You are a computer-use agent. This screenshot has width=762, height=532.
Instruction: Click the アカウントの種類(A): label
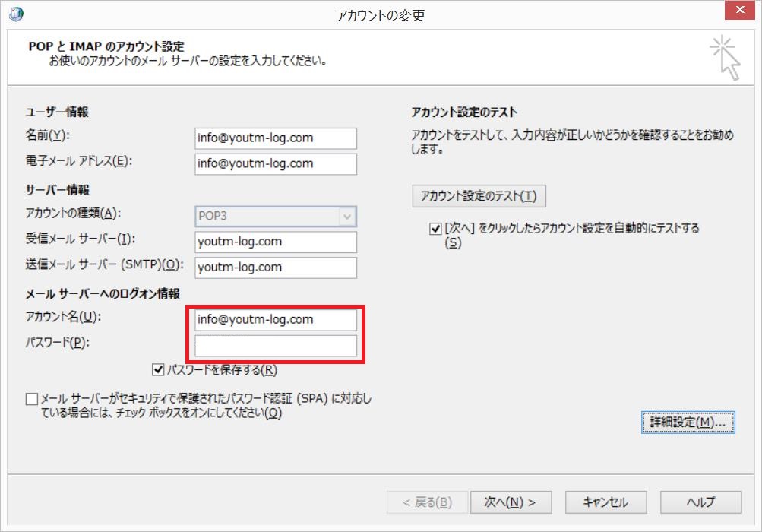(x=73, y=213)
